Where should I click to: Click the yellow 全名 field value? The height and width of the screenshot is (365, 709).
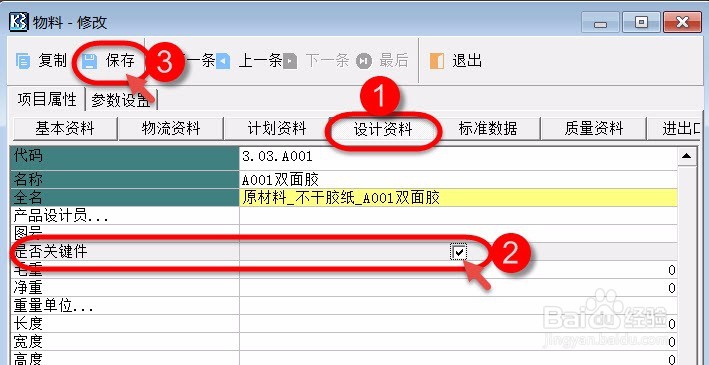tap(458, 198)
